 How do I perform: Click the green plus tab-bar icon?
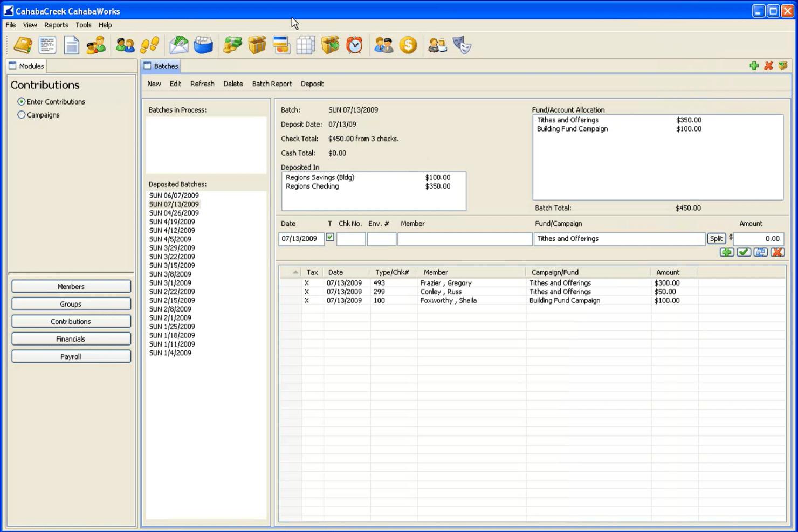pyautogui.click(x=754, y=66)
